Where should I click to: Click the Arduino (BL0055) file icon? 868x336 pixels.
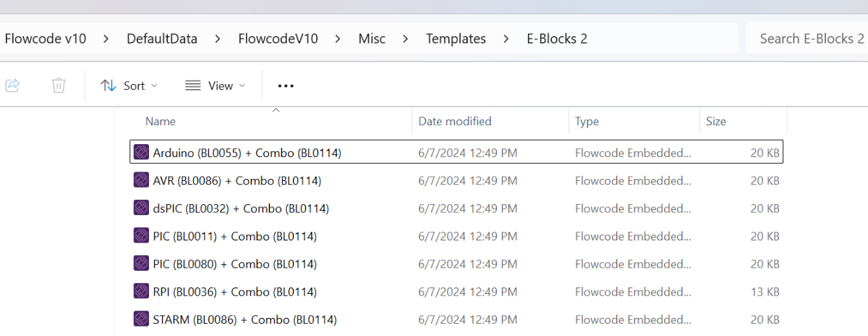coord(141,153)
